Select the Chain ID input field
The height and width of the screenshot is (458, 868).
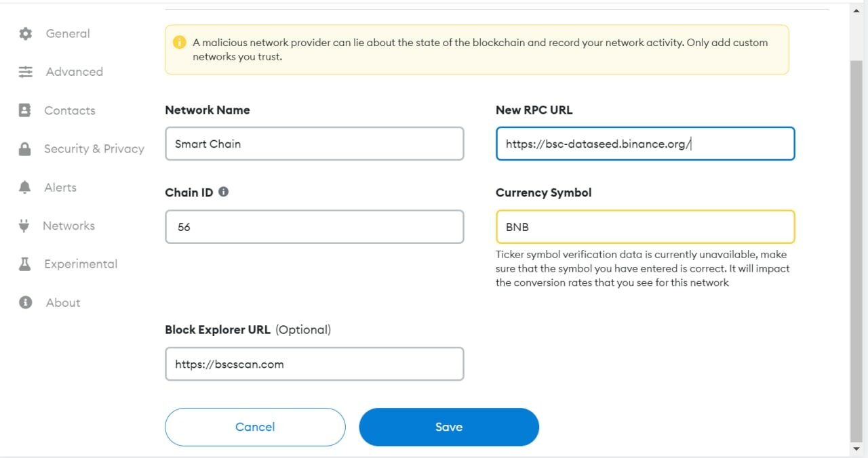coord(314,227)
